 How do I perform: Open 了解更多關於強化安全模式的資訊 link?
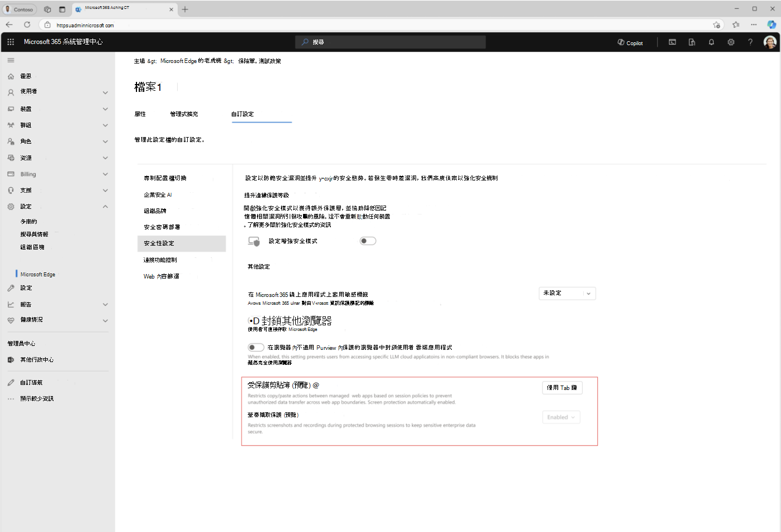289,225
